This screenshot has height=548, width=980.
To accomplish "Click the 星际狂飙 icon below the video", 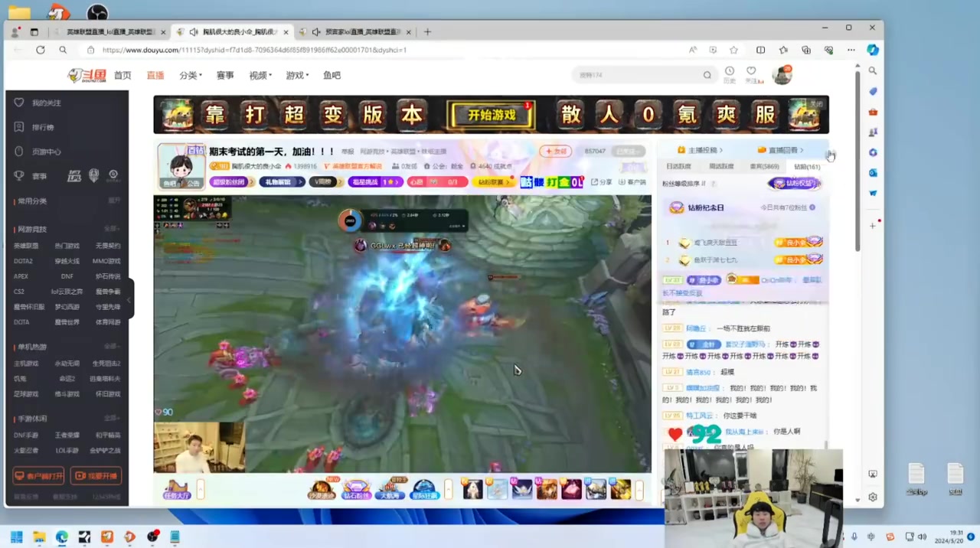I will coord(424,489).
